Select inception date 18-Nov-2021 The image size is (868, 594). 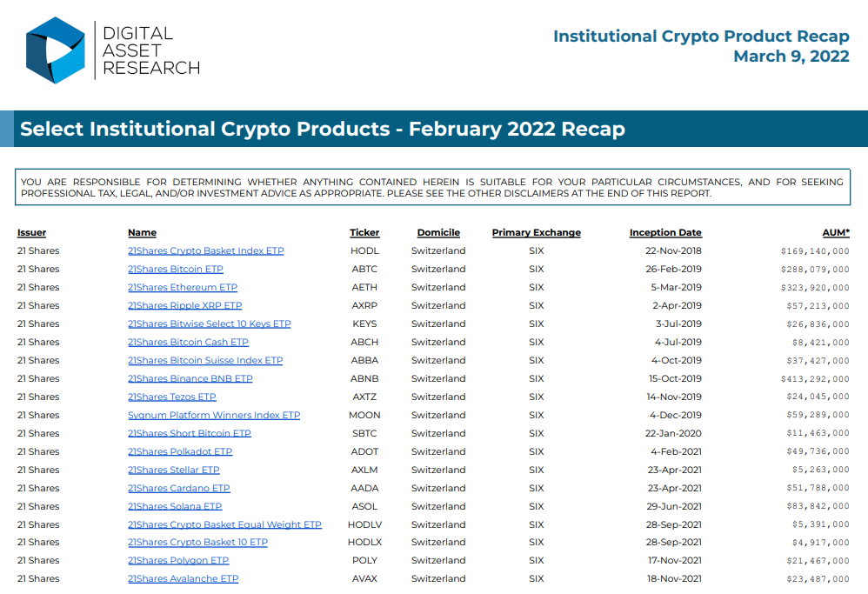(674, 578)
